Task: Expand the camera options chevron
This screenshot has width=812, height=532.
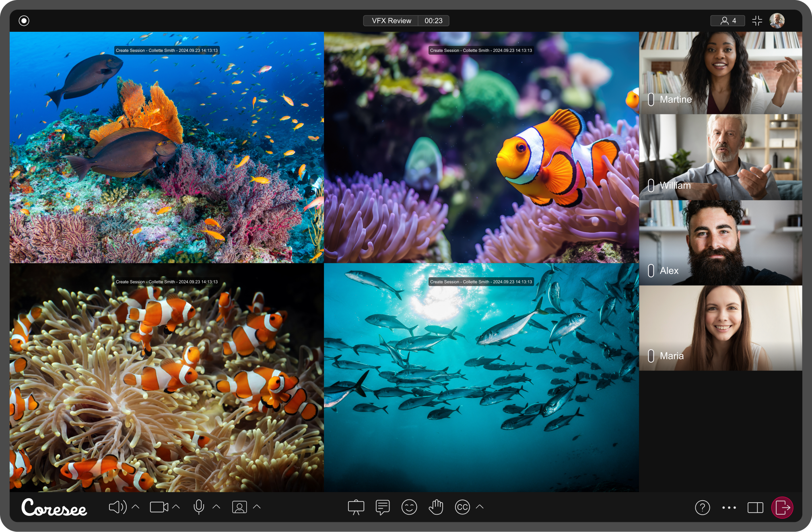Action: (x=176, y=507)
